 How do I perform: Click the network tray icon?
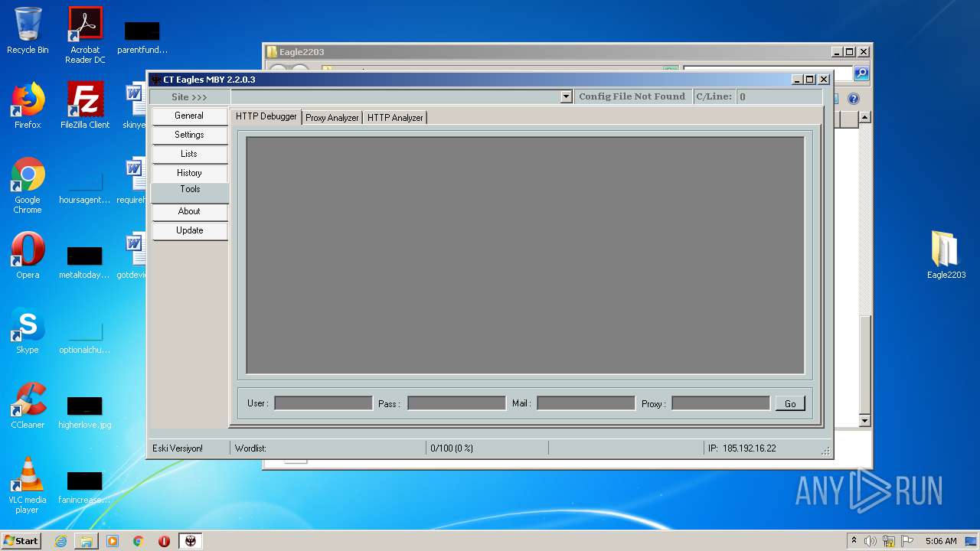[x=889, y=541]
